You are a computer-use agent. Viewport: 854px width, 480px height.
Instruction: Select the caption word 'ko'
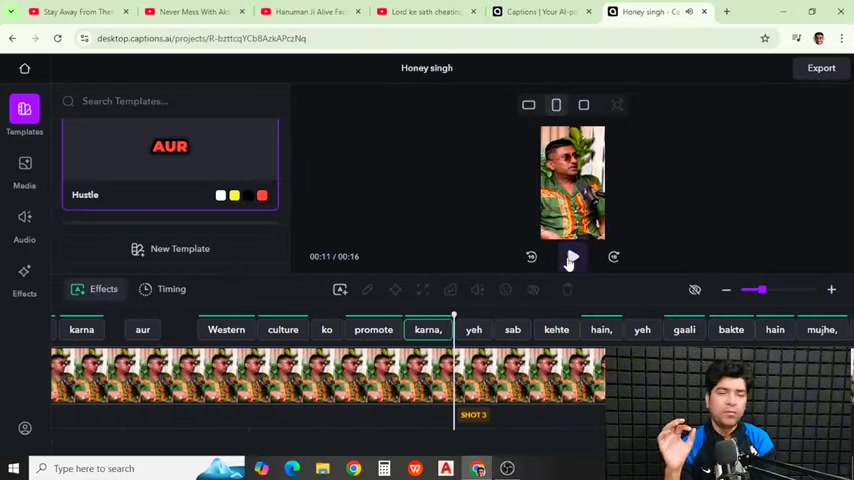coord(327,330)
